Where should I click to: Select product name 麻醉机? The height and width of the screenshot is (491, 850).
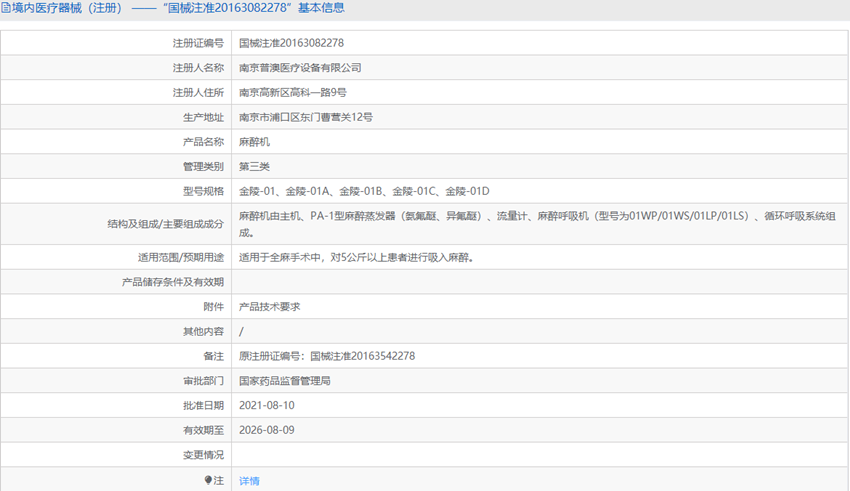(x=254, y=142)
